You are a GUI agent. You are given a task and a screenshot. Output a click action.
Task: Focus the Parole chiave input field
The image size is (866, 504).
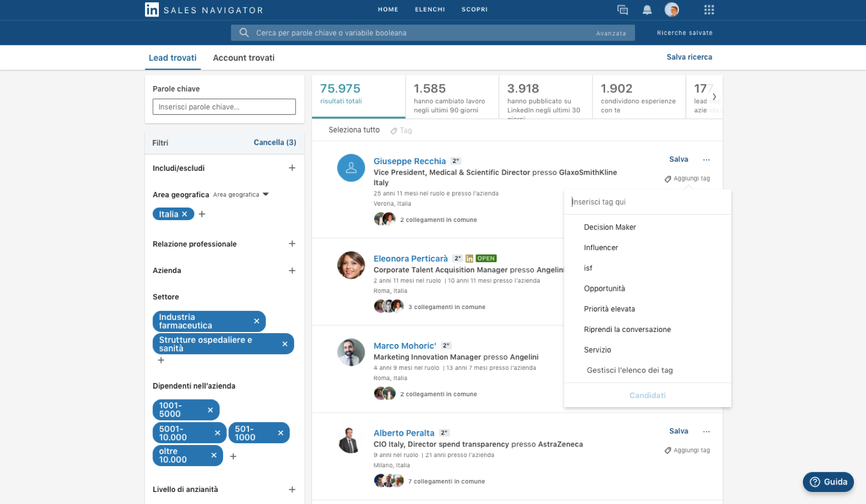click(x=224, y=107)
